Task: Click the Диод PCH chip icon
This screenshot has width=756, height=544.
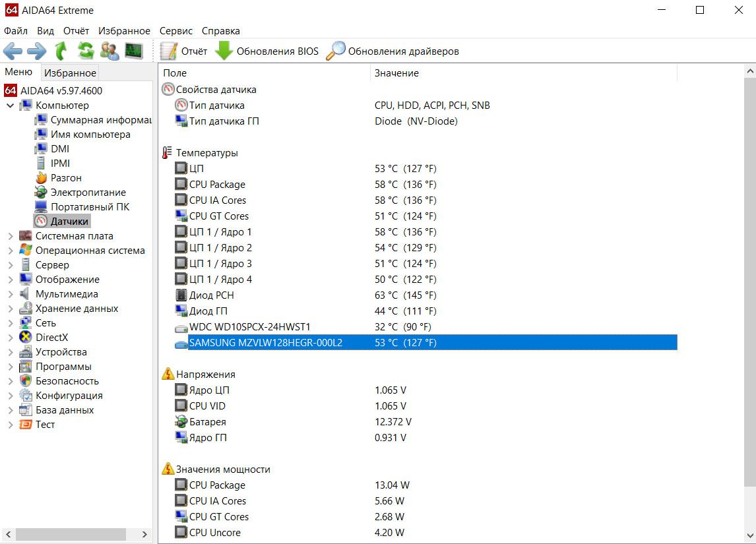Action: click(181, 295)
